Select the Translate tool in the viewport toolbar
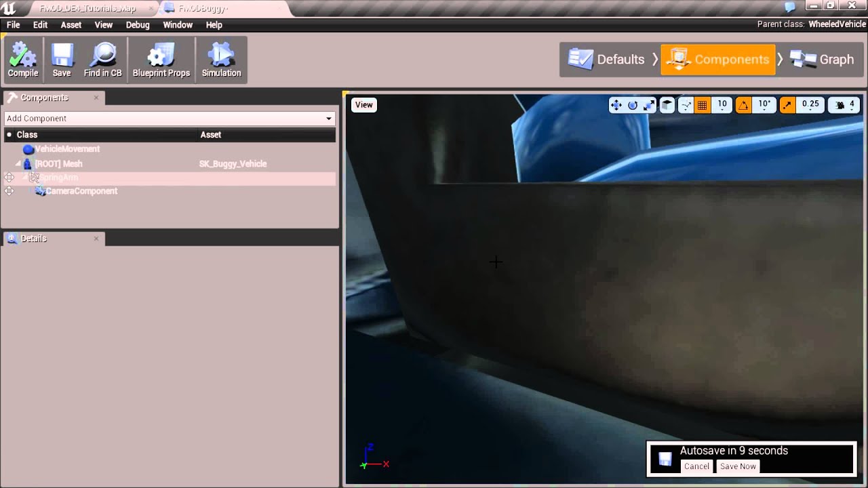 point(616,105)
